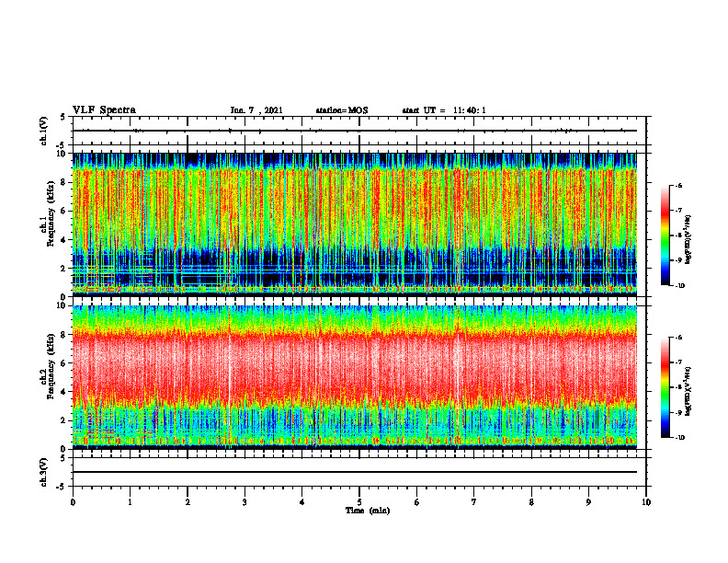Click the log(PSD) label beside ch.1 color bar

pos(688,240)
